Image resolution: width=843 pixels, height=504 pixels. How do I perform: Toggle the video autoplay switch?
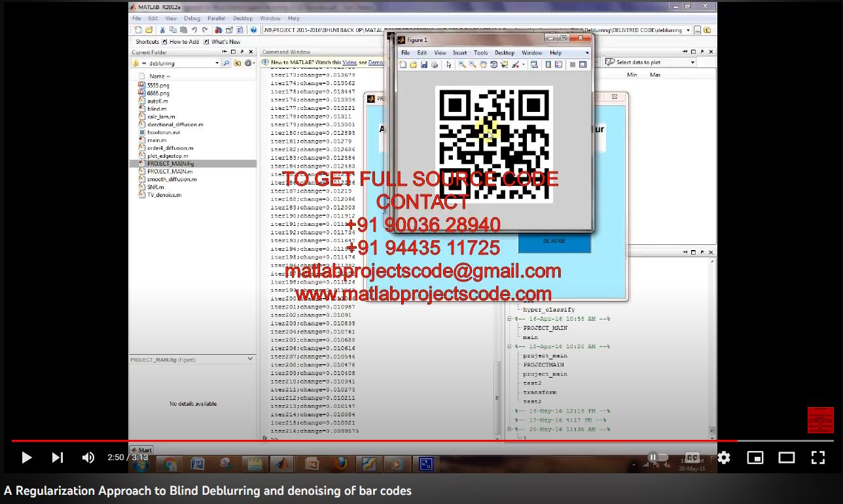pos(657,458)
